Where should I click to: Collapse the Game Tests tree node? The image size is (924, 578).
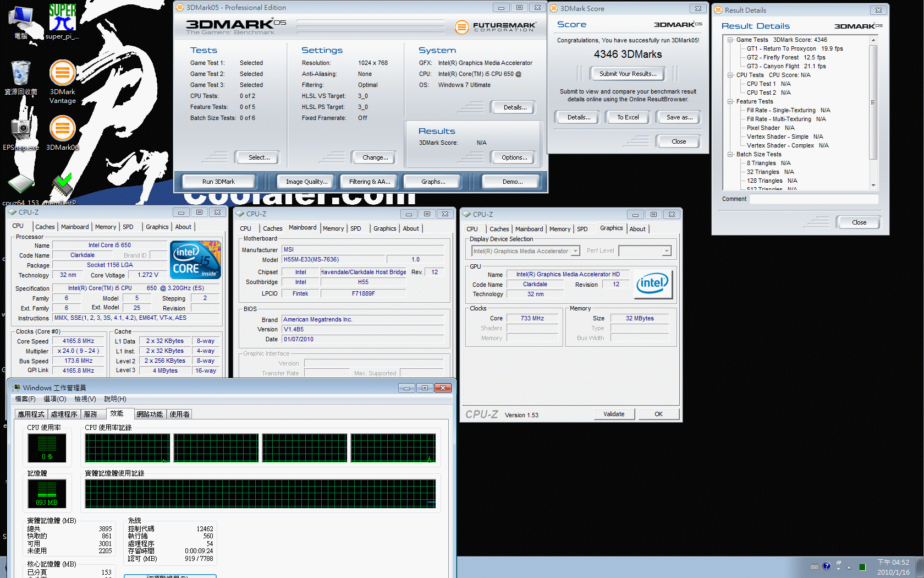click(x=730, y=40)
